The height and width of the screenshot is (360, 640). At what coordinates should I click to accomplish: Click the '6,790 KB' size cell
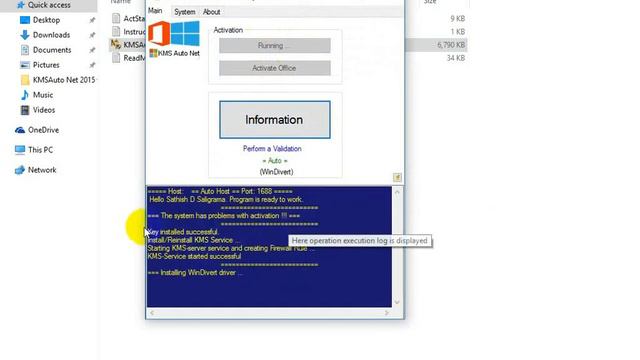pos(451,45)
